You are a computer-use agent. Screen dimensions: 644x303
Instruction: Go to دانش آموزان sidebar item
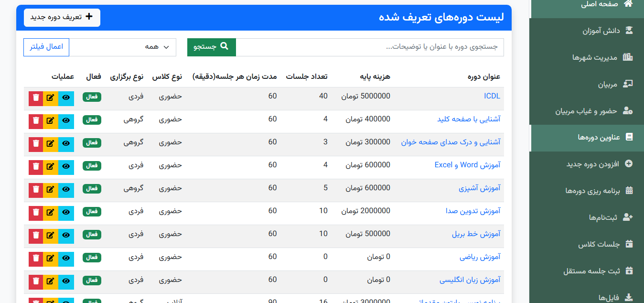[x=587, y=31]
